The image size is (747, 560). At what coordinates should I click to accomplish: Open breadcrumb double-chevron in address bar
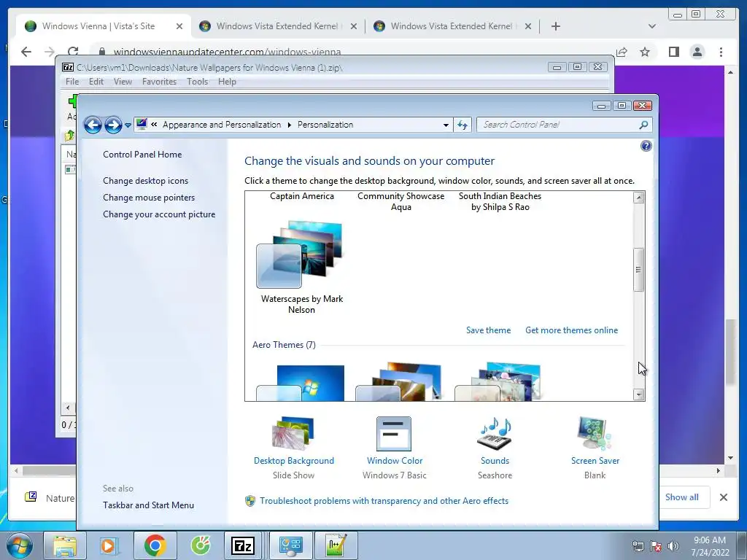coord(154,125)
